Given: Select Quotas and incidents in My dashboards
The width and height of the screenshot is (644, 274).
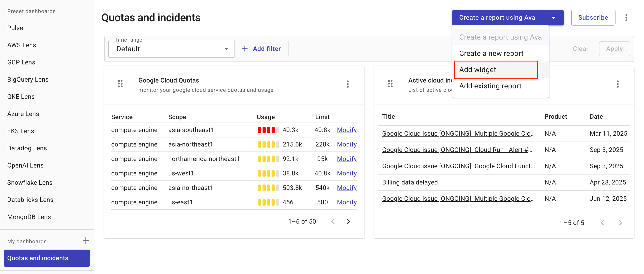Looking at the screenshot, I should pos(47,258).
